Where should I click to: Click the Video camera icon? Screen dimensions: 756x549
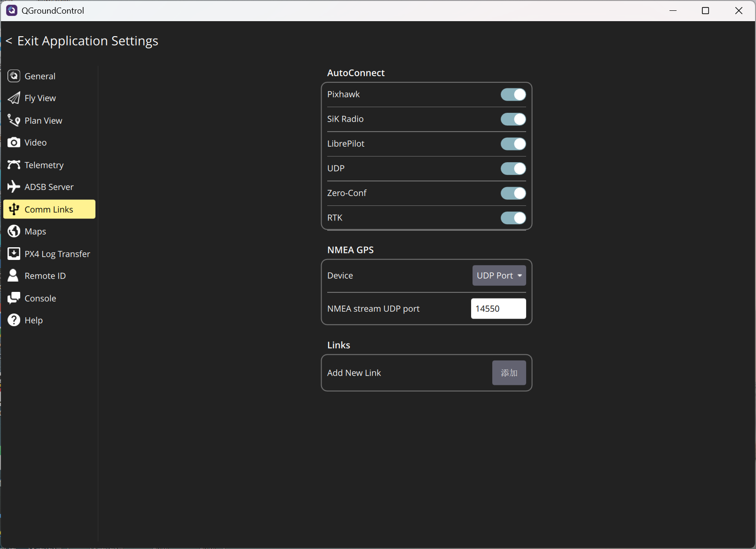[x=14, y=142]
